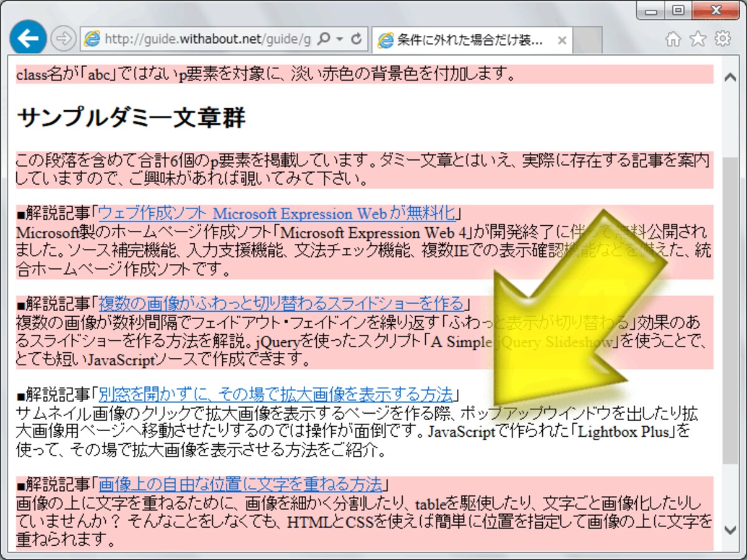This screenshot has height=560, width=747.
Task: Click the heading サンプルダミー文章群
Action: [x=131, y=117]
